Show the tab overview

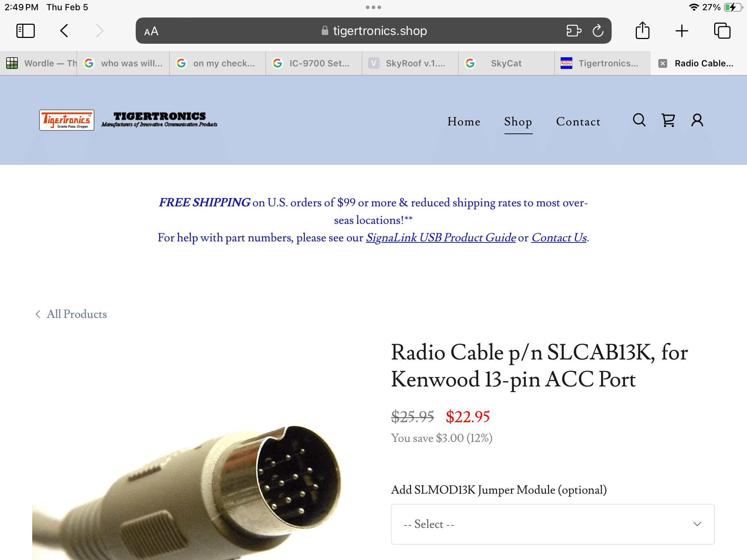(722, 31)
